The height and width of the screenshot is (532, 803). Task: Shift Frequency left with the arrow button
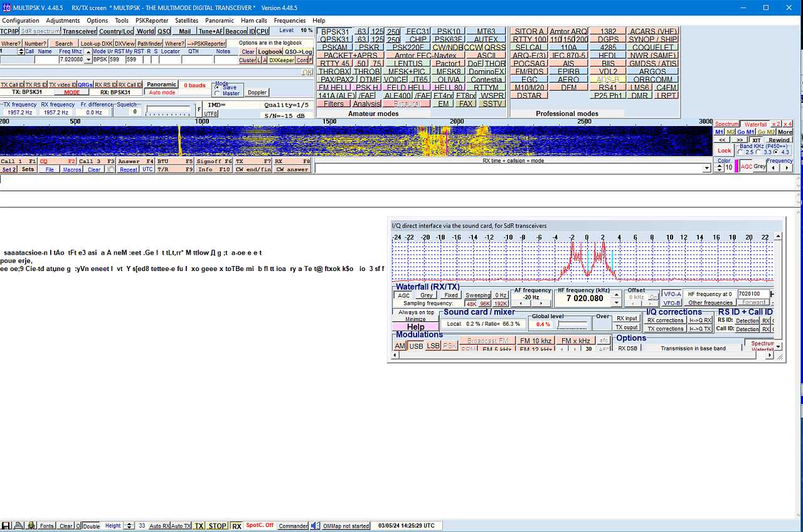(x=774, y=169)
